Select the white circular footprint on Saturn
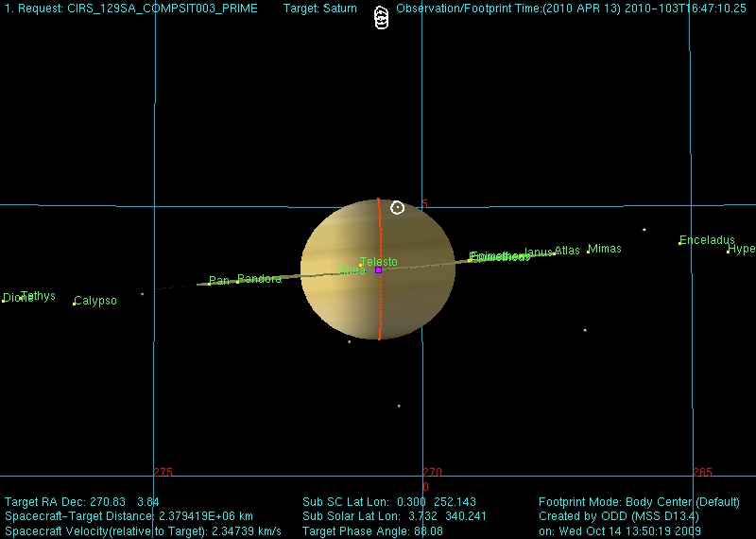 tap(397, 207)
